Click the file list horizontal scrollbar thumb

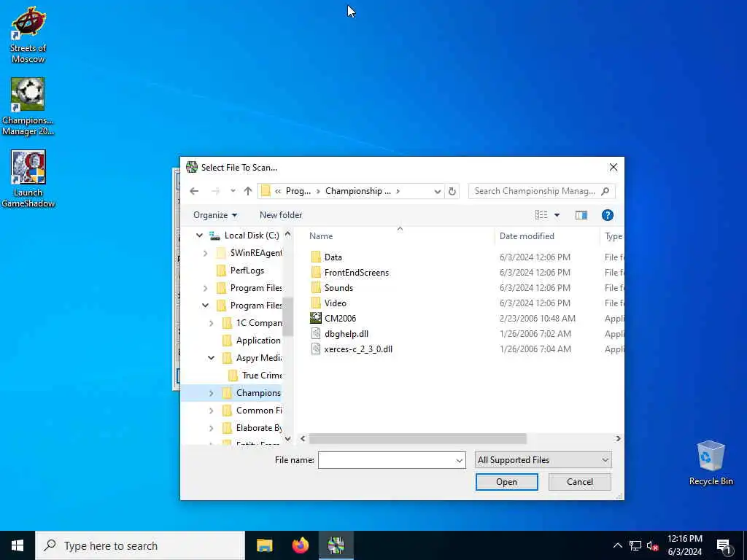(417, 438)
